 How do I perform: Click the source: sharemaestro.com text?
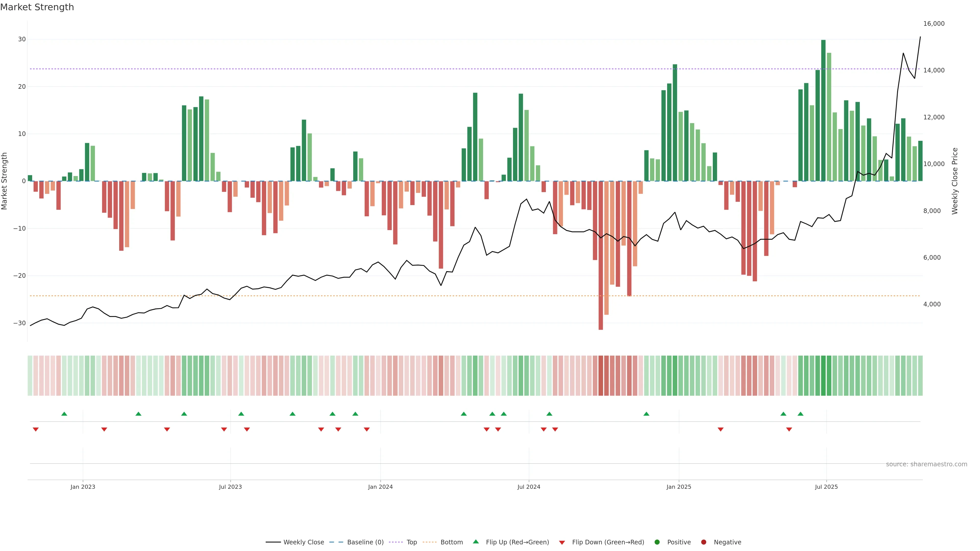tap(926, 464)
